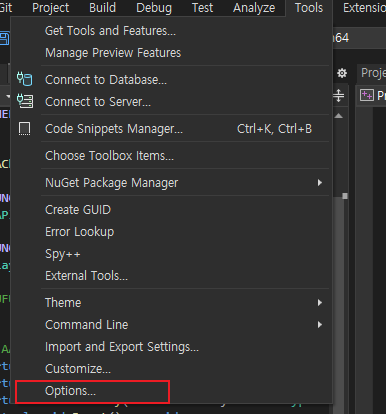Click the Code Snippets Manager icon

[x=24, y=129]
